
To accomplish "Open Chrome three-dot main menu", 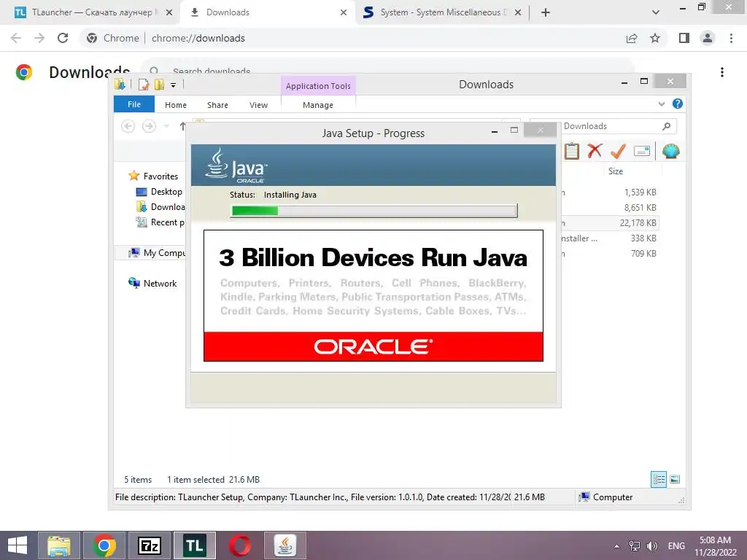I will click(731, 38).
